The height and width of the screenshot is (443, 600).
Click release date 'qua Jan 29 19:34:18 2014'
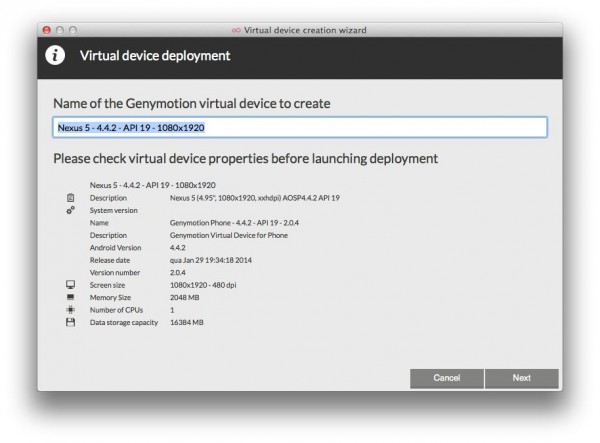coord(211,260)
